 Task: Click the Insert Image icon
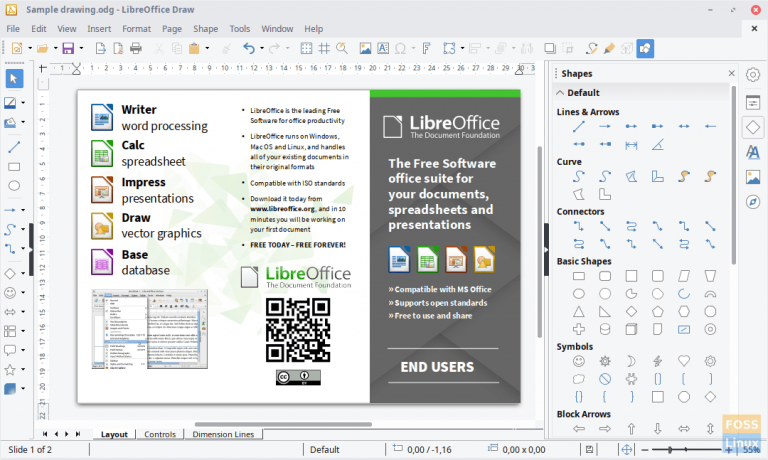pyautogui.click(x=365, y=48)
